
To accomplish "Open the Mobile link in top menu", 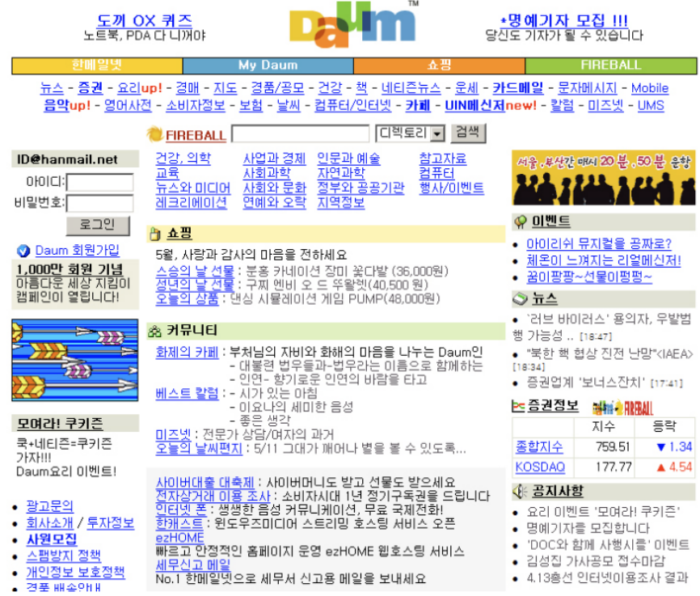I will click(650, 88).
